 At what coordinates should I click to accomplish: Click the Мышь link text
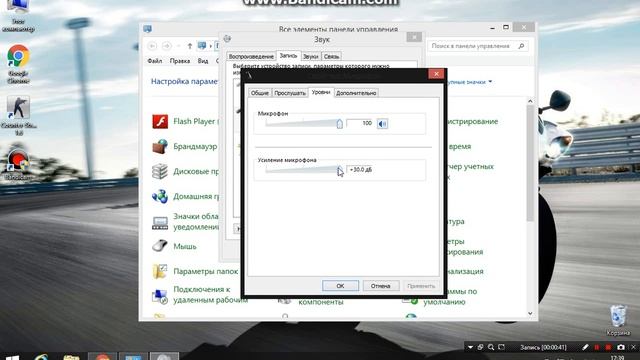pyautogui.click(x=185, y=247)
